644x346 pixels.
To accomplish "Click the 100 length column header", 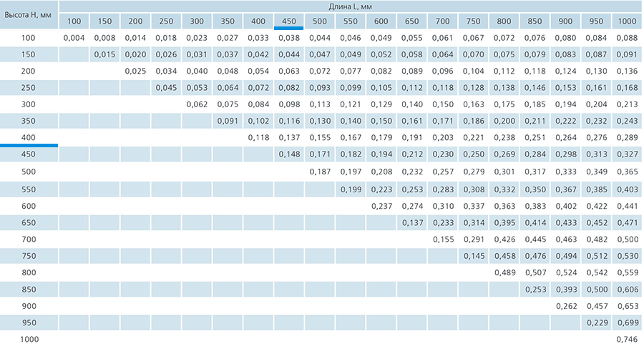I will [74, 21].
